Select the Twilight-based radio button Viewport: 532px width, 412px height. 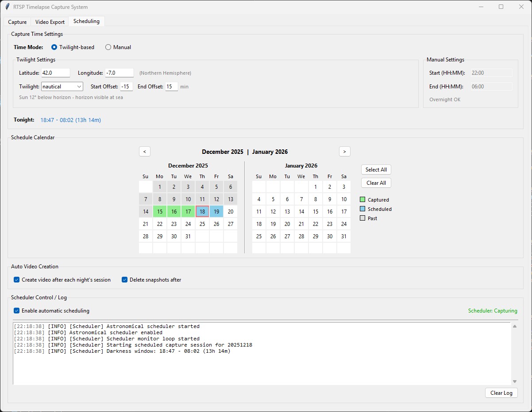(x=54, y=47)
